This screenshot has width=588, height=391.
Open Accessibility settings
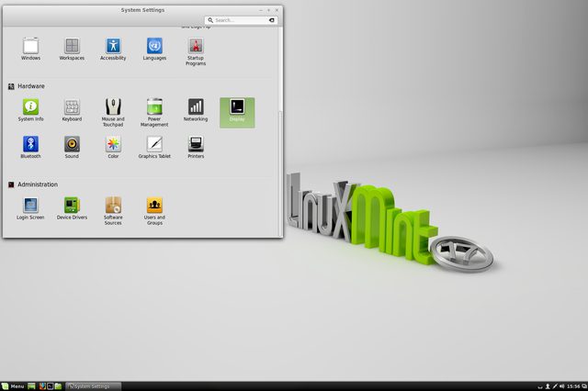113,48
